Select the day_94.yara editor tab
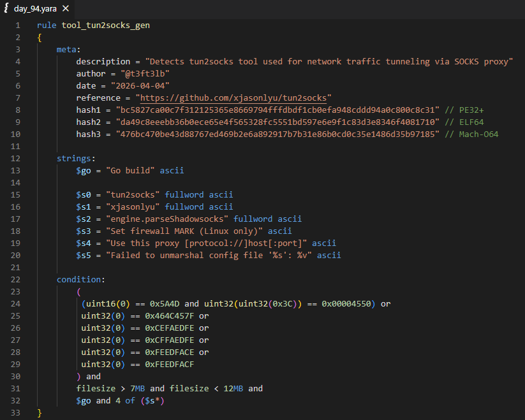 (37, 9)
